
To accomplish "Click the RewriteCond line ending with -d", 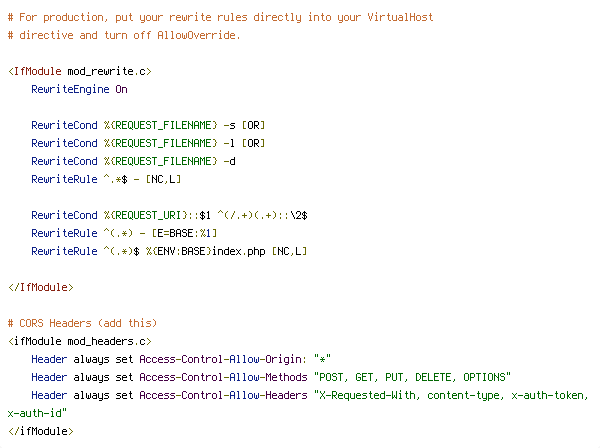I will pyautogui.click(x=133, y=161).
